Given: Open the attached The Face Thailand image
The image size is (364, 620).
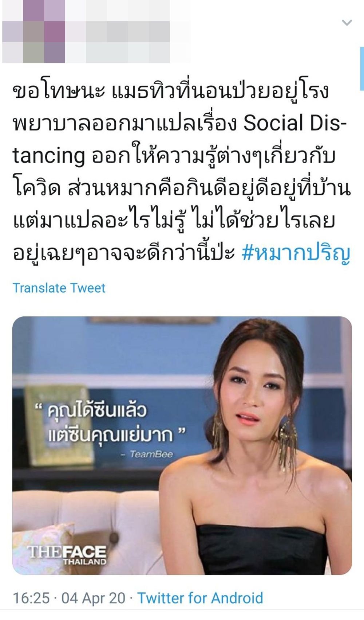Looking at the screenshot, I should [x=182, y=445].
